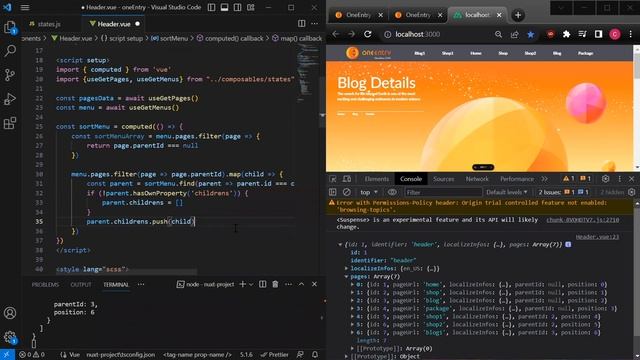
Task: Open Customize Layout in title bar
Action: click(251, 7)
